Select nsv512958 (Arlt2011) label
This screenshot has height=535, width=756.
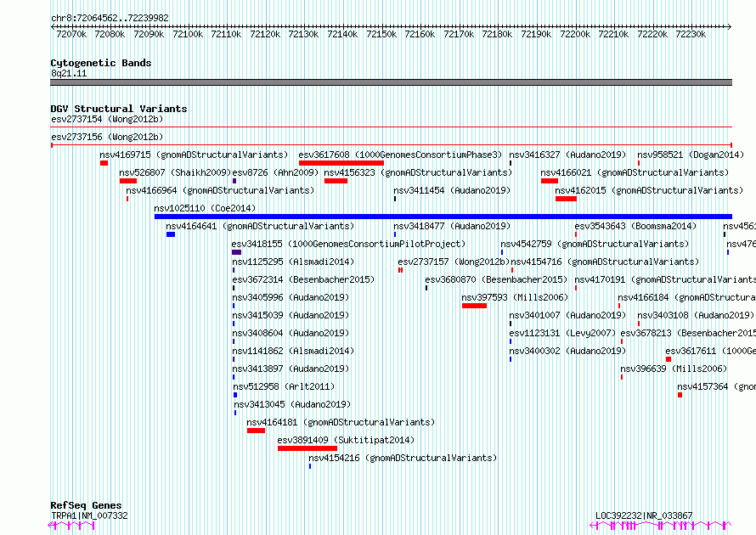click(x=284, y=386)
